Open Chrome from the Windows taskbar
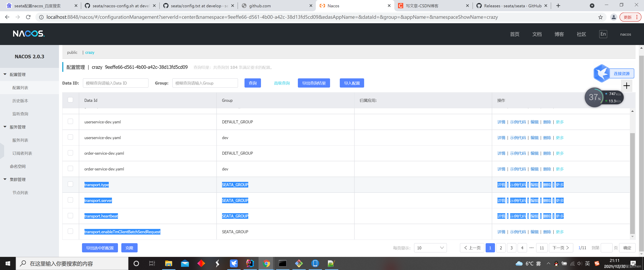The image size is (644, 270). tap(266, 263)
